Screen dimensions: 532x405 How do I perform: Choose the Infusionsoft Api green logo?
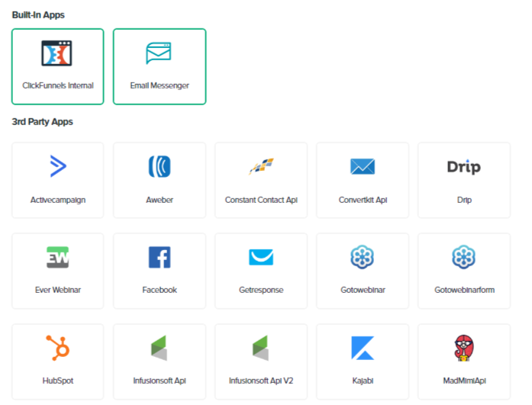(159, 348)
